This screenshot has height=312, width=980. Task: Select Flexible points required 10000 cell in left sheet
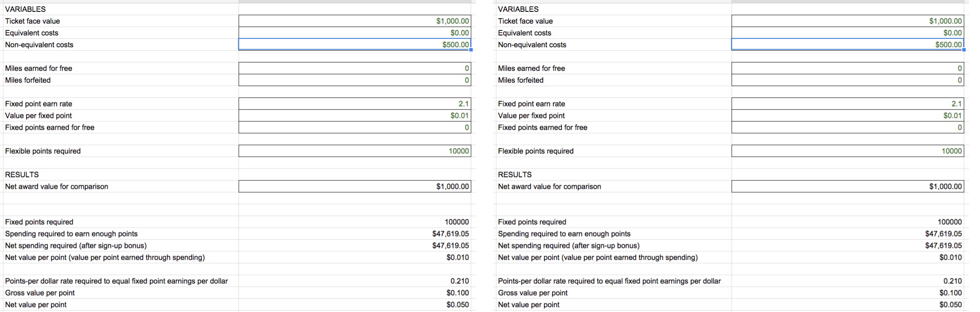[355, 151]
